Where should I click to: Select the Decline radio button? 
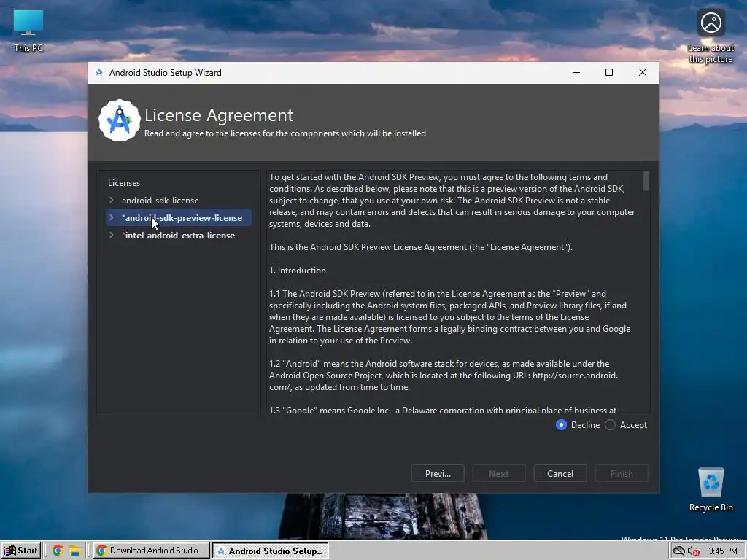point(561,425)
